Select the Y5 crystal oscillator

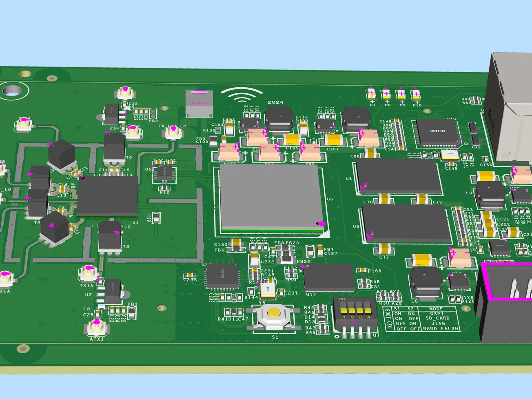tap(268, 290)
